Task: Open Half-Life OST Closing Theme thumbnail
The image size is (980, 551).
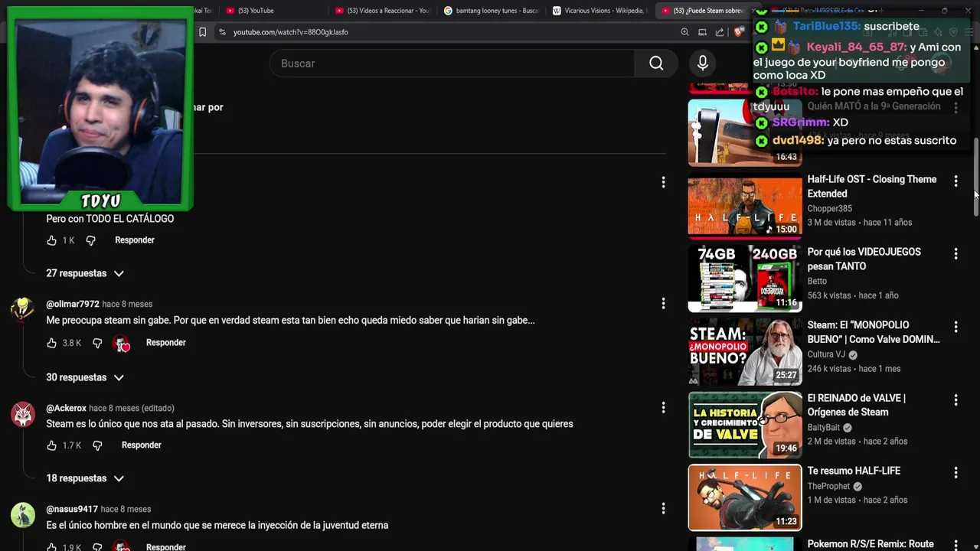Action: [745, 205]
